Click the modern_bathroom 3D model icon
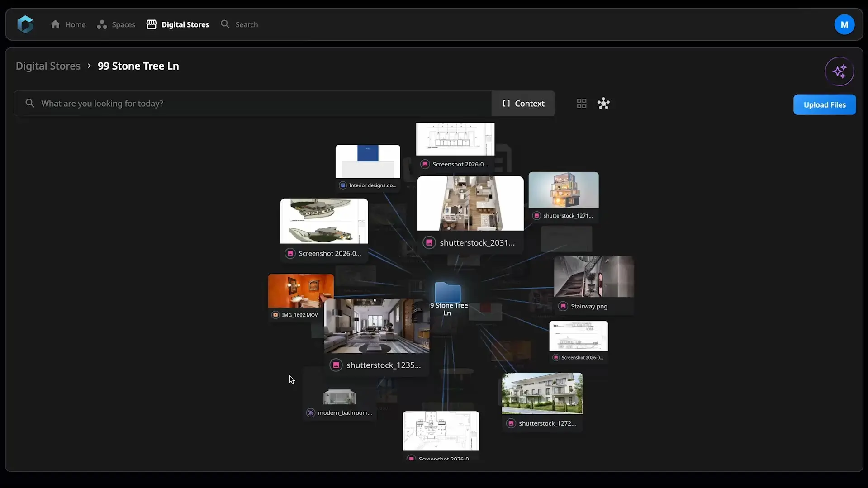This screenshot has height=488, width=868. [x=311, y=412]
